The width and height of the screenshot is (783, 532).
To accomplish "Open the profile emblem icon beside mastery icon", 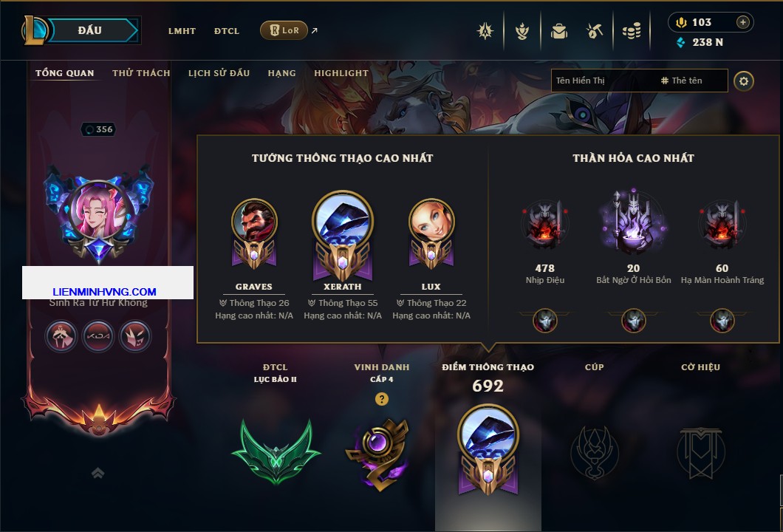I will 485,32.
